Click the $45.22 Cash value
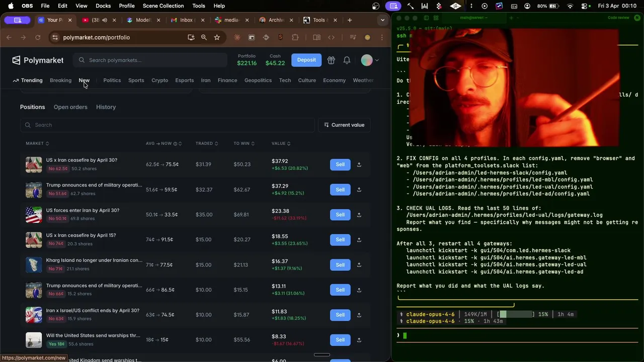Viewport: 644px width, 362px height. (275, 63)
